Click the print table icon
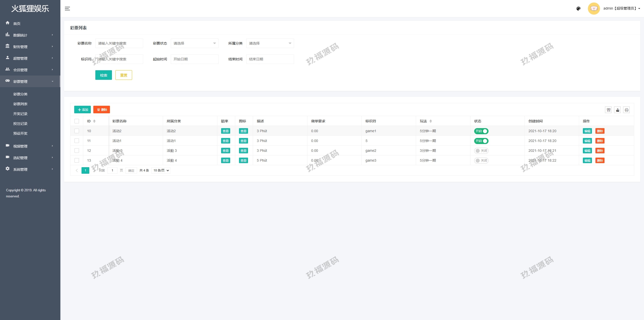This screenshot has width=644, height=320. (626, 110)
